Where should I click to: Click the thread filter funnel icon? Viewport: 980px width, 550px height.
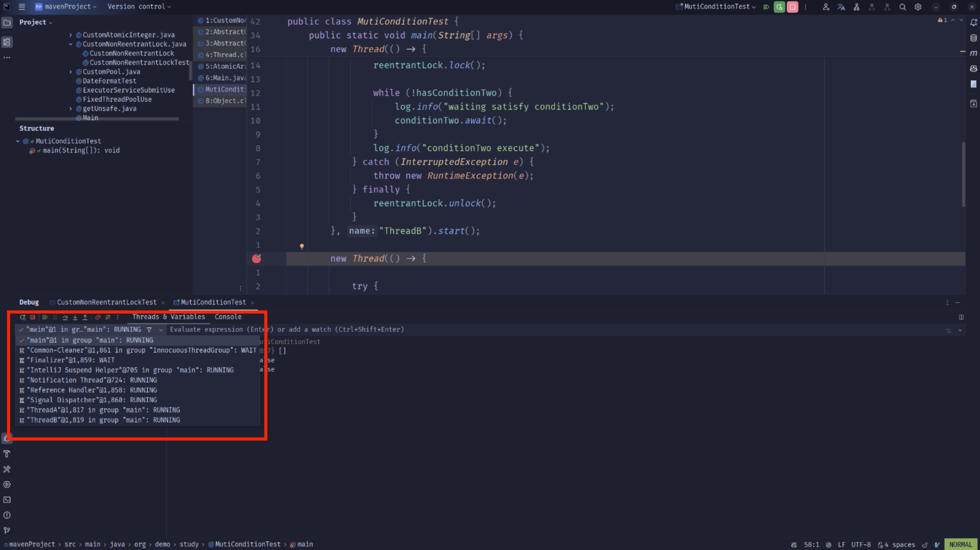pos(149,329)
